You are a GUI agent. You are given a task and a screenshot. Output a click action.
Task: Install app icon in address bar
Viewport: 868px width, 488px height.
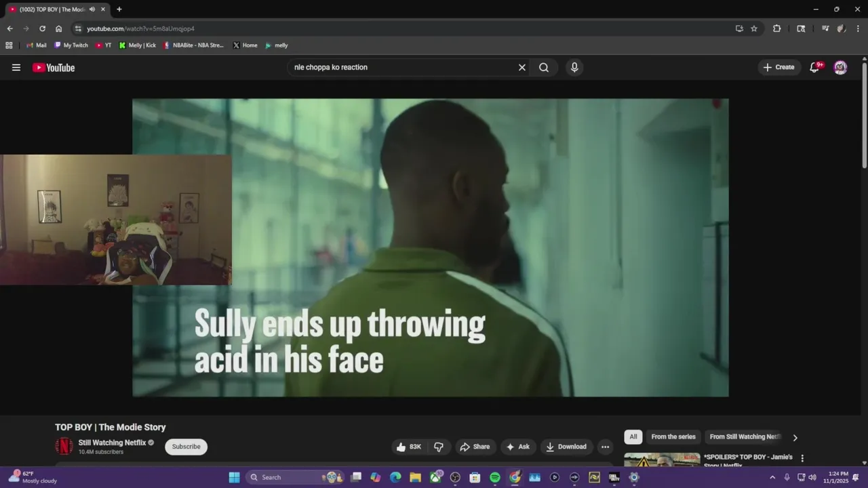tap(739, 28)
